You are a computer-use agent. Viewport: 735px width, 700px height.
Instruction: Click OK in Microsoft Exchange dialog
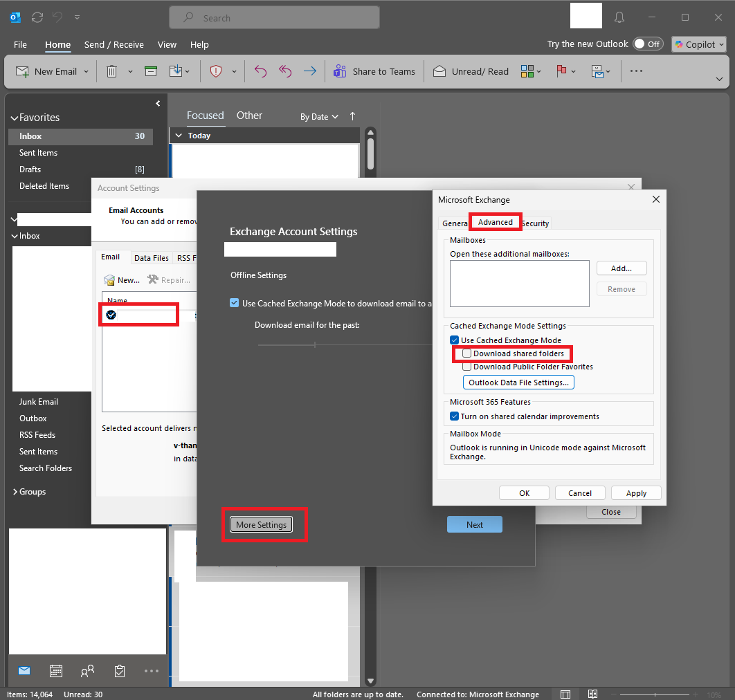[524, 493]
